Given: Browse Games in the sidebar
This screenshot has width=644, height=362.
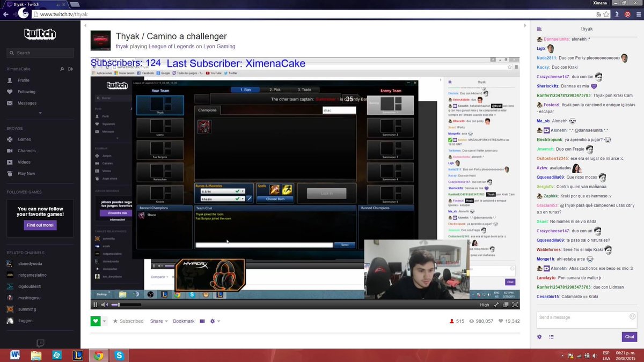Looking at the screenshot, I should 24,139.
